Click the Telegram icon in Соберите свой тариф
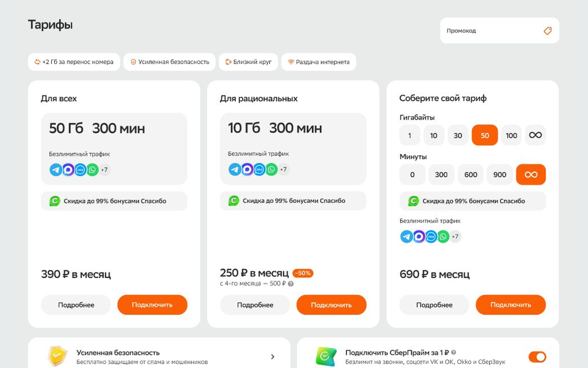 (407, 236)
